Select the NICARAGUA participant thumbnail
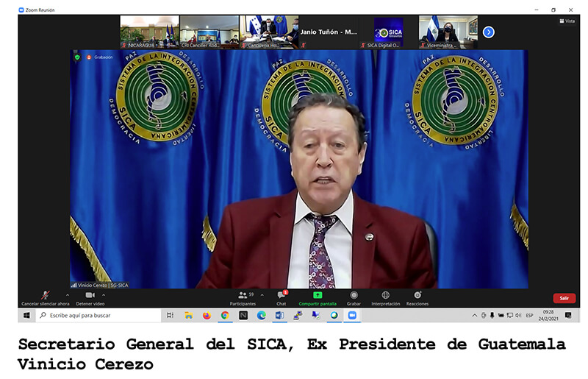Viewport: 588px width, 379px height. 150,32
